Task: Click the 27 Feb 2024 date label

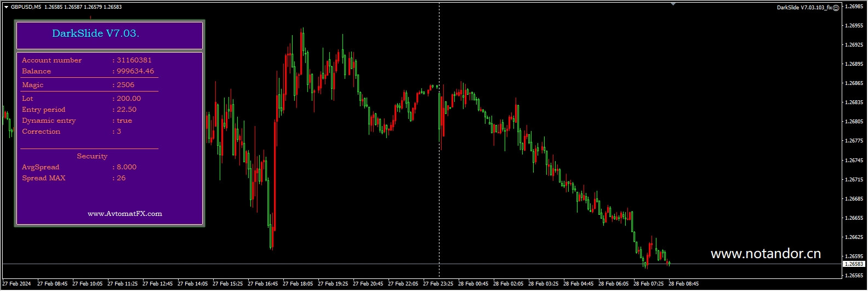Action: click(17, 284)
